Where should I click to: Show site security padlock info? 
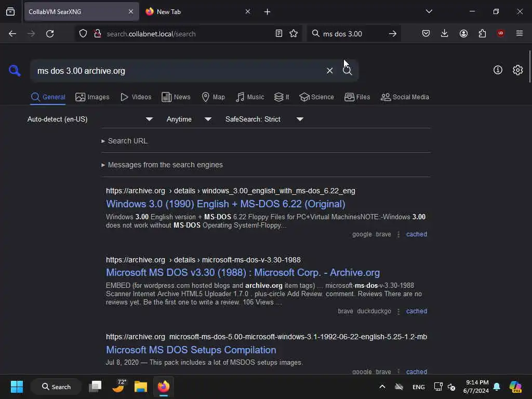point(98,34)
